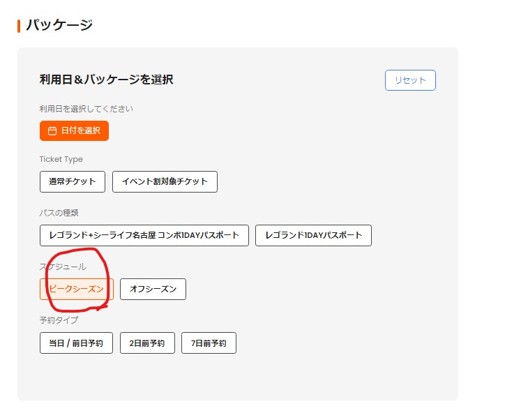Select 通常チケット ticket type
This screenshot has height=420, width=521.
(x=73, y=181)
